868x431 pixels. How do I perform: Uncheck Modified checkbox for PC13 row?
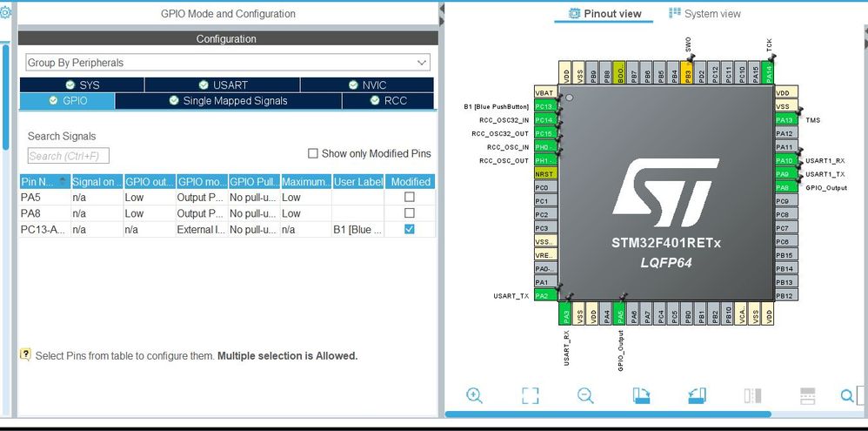point(409,229)
